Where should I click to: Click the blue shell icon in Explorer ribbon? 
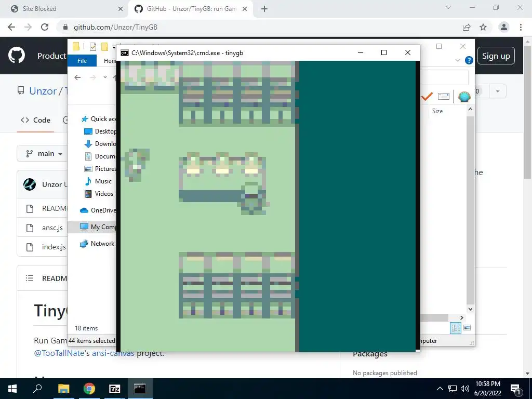coord(464,97)
